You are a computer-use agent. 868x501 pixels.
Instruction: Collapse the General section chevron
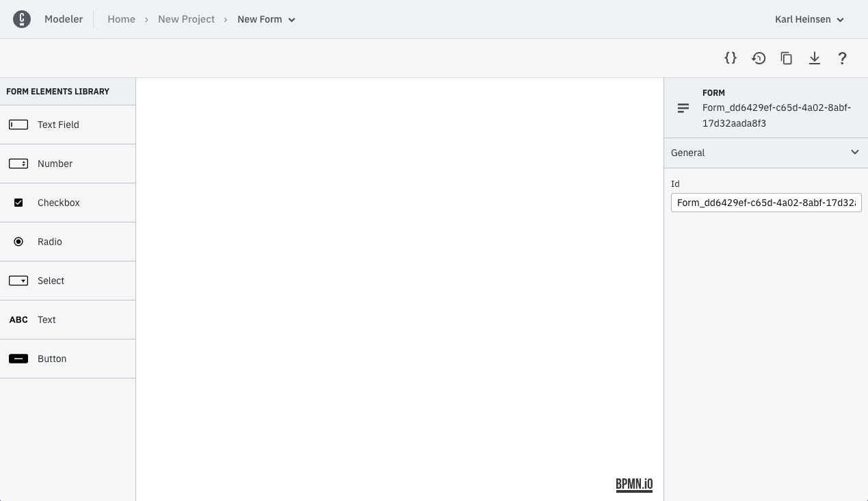[x=855, y=152]
